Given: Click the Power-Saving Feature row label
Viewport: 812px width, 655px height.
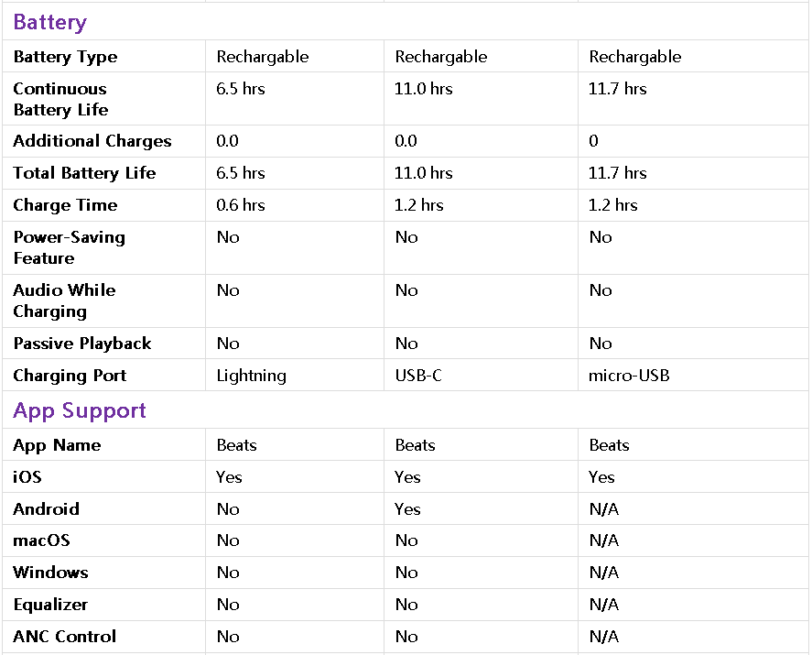Looking at the screenshot, I should 69,247.
